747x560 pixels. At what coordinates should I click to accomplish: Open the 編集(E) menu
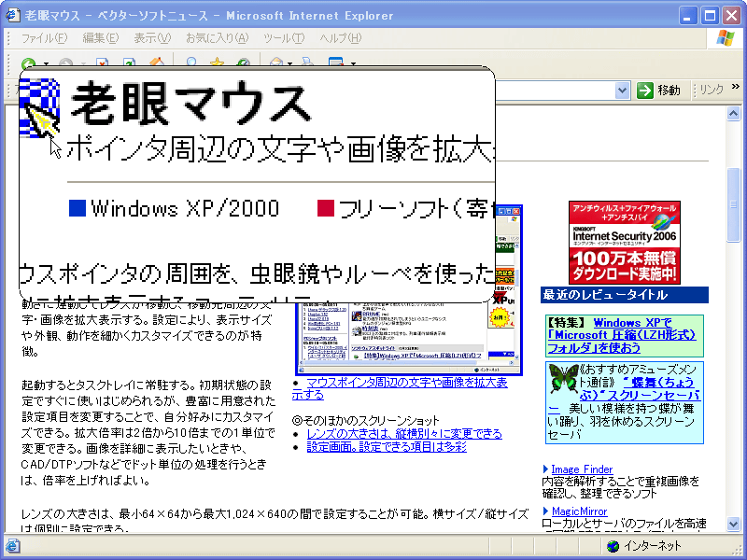tap(100, 37)
